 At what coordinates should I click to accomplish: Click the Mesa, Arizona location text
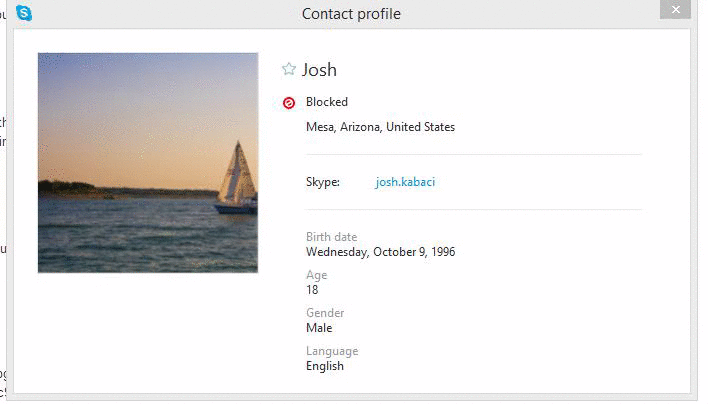380,127
